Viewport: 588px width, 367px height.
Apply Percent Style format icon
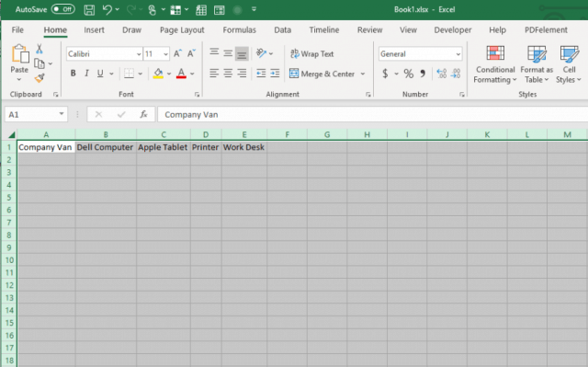[x=408, y=74]
